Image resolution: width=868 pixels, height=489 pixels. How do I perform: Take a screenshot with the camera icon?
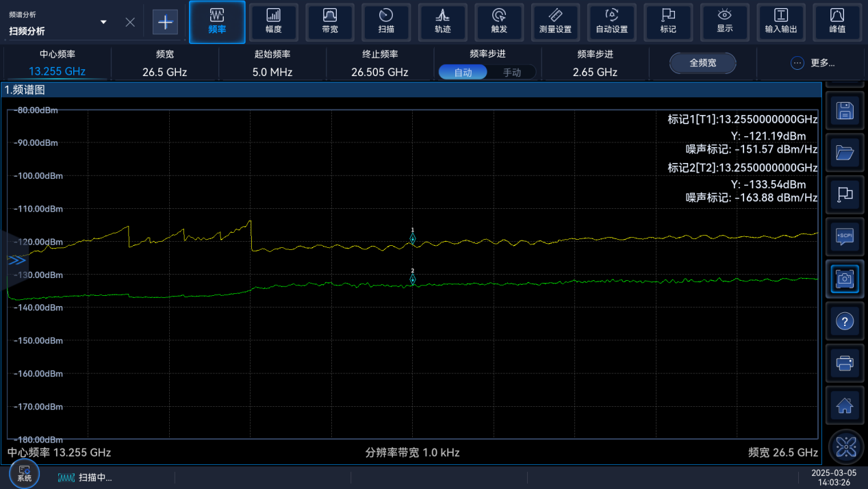[x=845, y=278]
